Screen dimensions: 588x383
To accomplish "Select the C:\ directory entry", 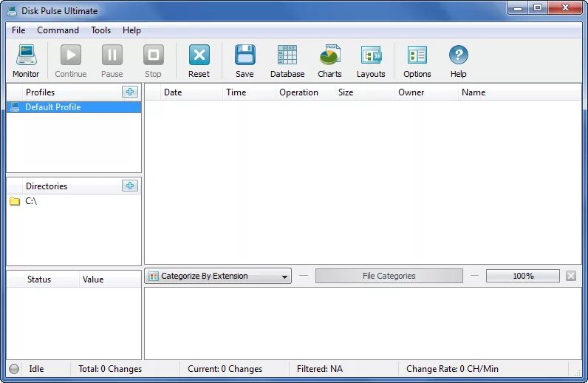I will (x=74, y=201).
